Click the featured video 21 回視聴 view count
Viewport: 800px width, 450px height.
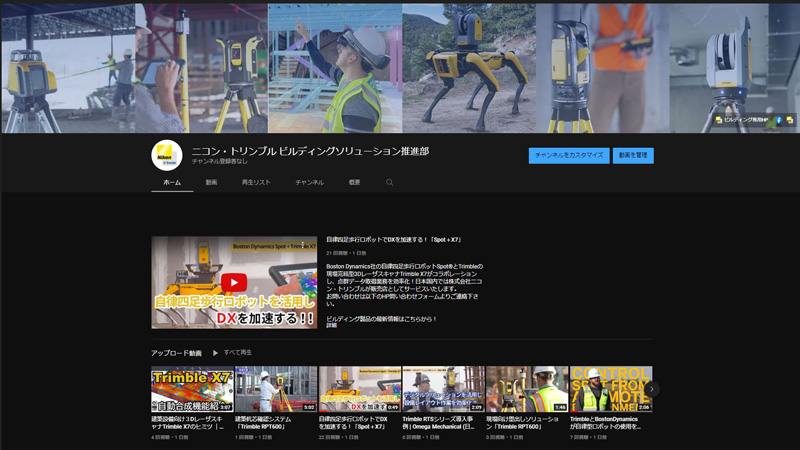(x=336, y=253)
